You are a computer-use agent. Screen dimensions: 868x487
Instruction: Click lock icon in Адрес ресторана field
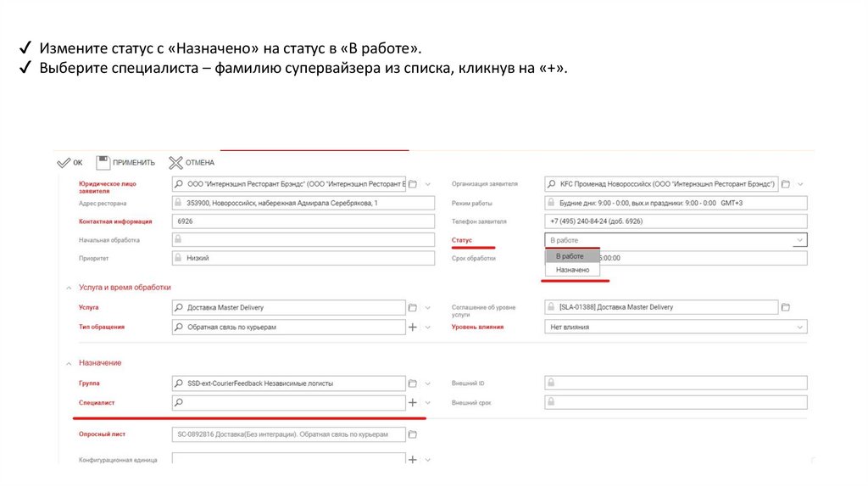pos(178,203)
